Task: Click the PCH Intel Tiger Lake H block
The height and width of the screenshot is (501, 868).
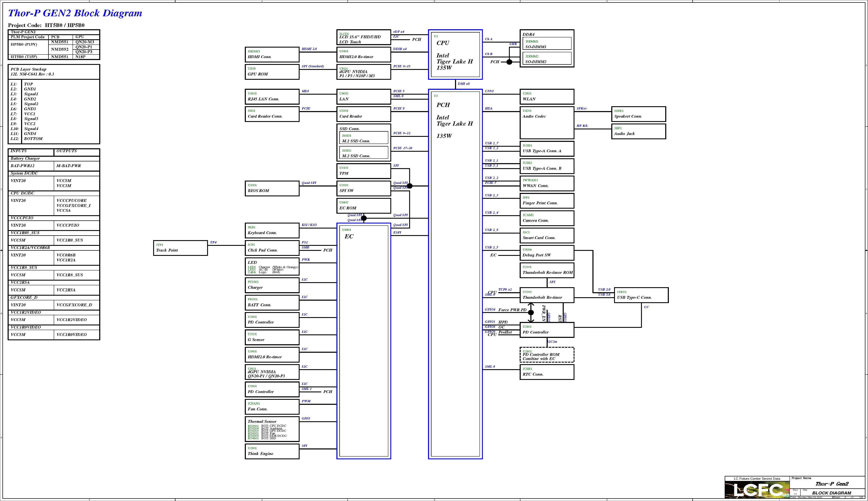Action: [x=455, y=274]
